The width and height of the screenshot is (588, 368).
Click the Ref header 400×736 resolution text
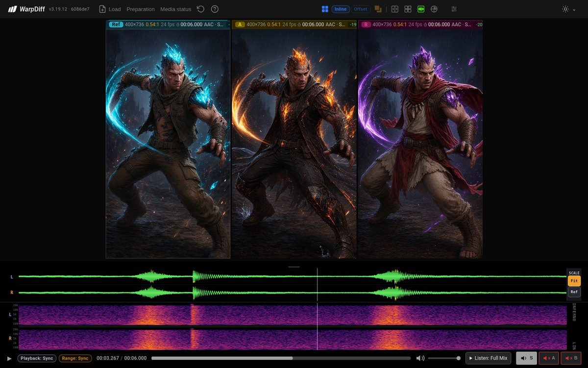click(134, 25)
